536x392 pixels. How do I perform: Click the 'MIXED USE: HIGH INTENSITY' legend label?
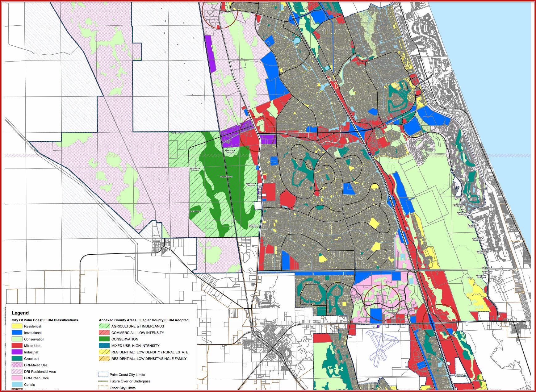pyautogui.click(x=135, y=346)
